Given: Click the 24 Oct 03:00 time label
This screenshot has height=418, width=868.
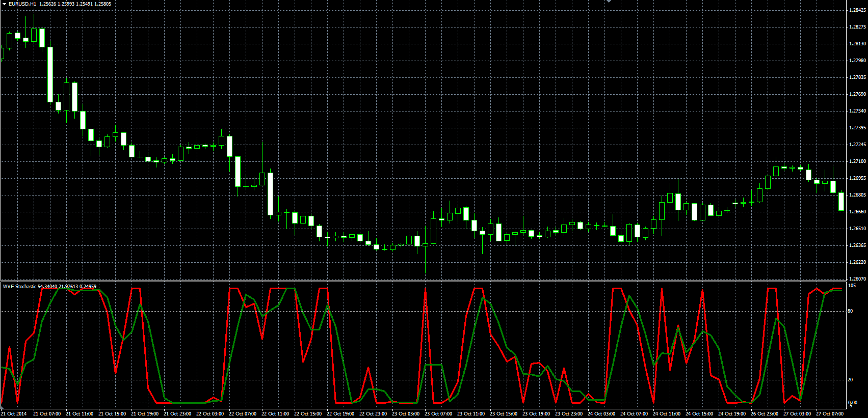Looking at the screenshot, I should (x=601, y=414).
